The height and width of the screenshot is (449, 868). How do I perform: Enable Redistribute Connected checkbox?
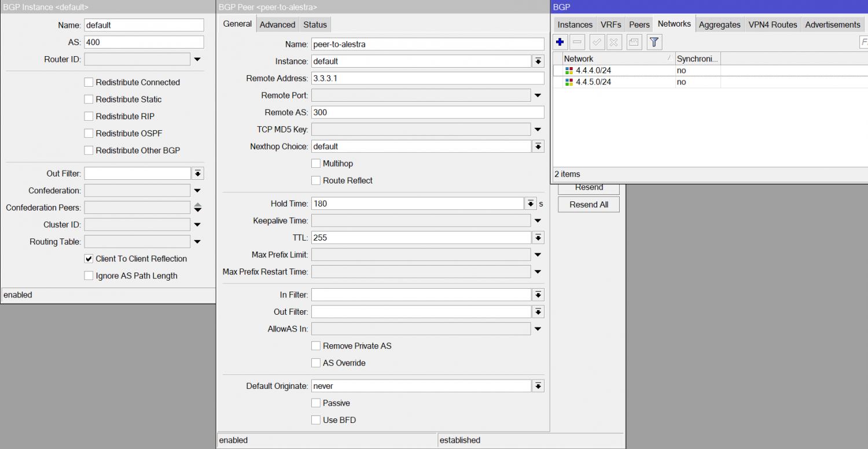click(89, 82)
